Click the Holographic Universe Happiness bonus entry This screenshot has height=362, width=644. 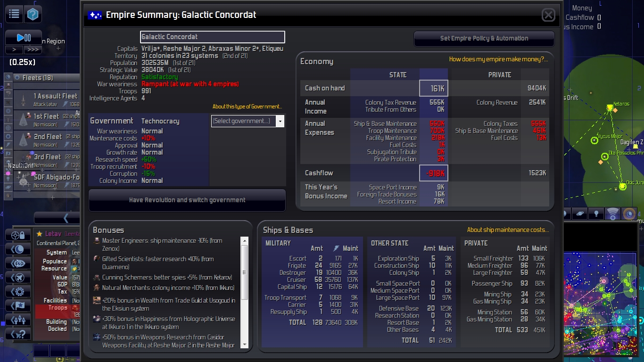click(x=164, y=323)
